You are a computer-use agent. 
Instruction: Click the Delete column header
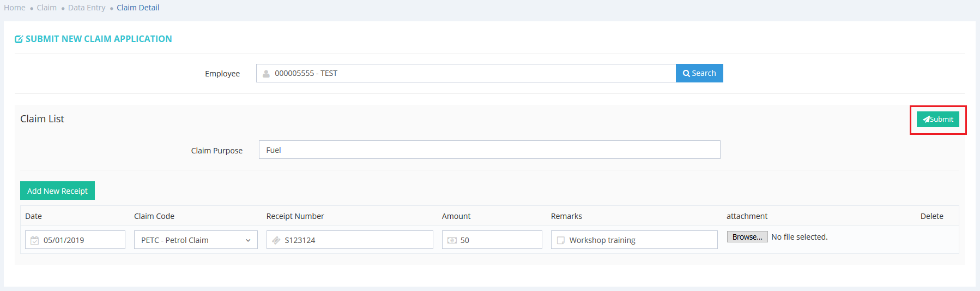tap(931, 216)
